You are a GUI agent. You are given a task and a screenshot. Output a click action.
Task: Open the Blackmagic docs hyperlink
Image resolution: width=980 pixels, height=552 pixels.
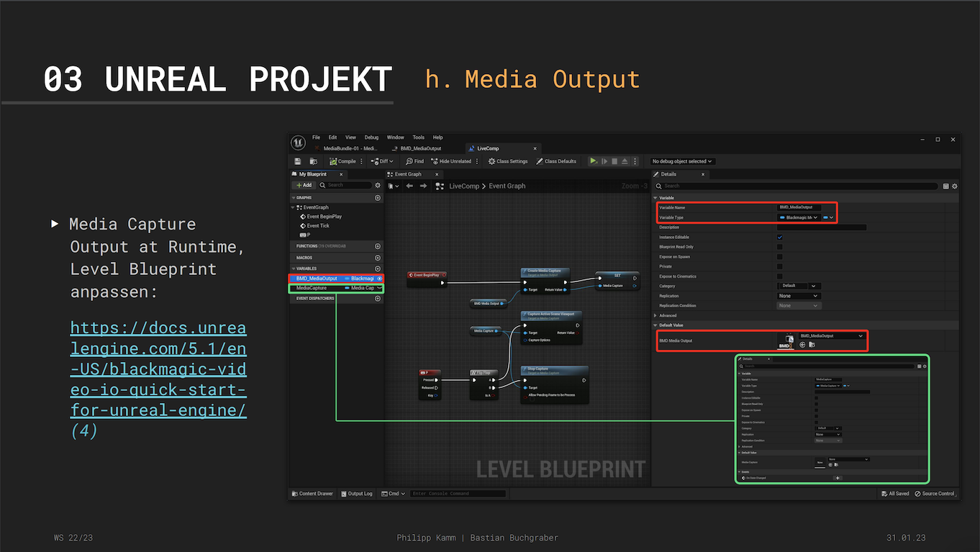pos(158,369)
